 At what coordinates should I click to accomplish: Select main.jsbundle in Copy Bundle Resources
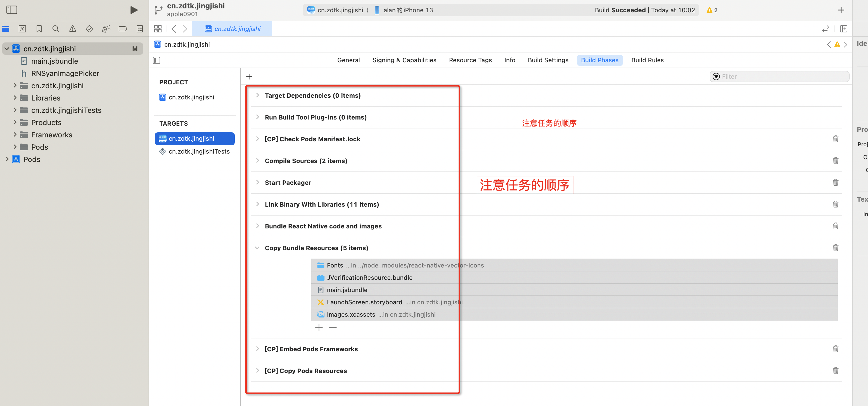tap(347, 290)
